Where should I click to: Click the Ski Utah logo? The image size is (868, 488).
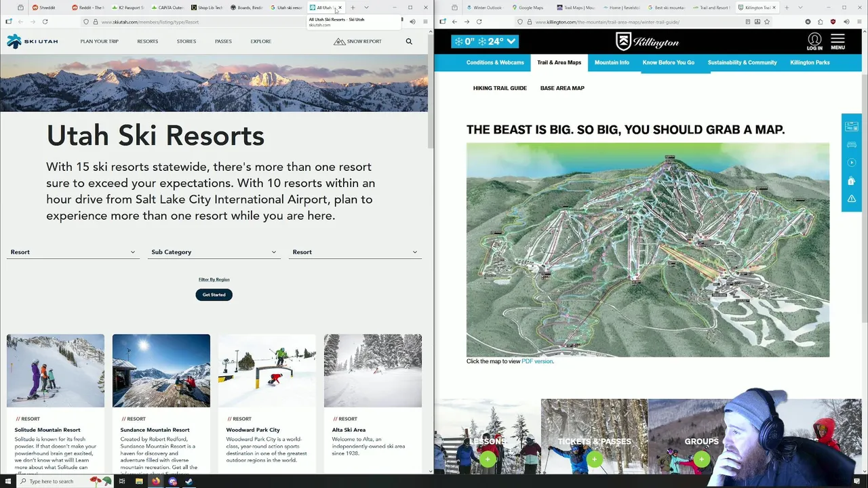(x=32, y=41)
